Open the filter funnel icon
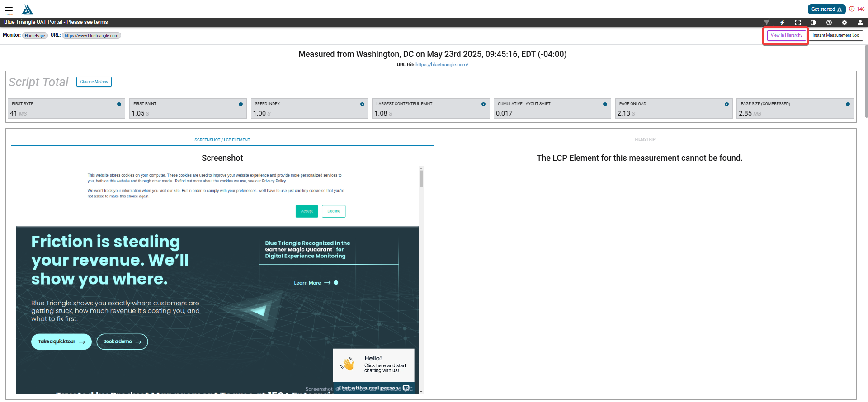 tap(767, 23)
